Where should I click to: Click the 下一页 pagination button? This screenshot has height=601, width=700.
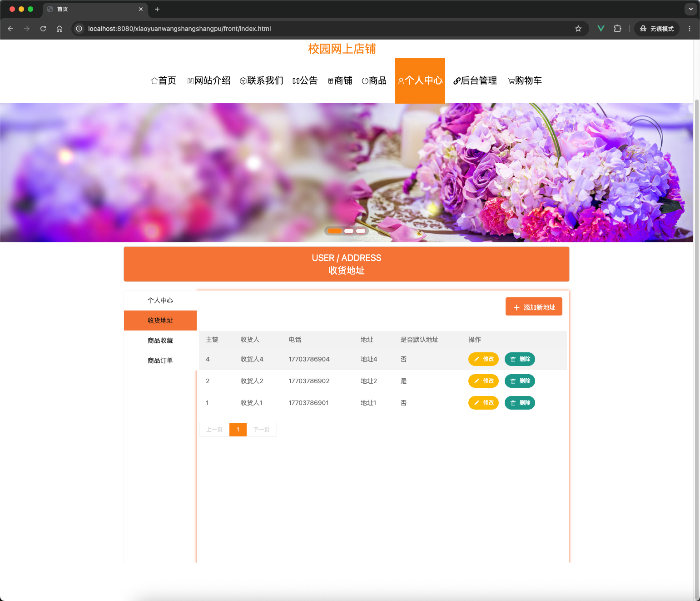(x=262, y=430)
